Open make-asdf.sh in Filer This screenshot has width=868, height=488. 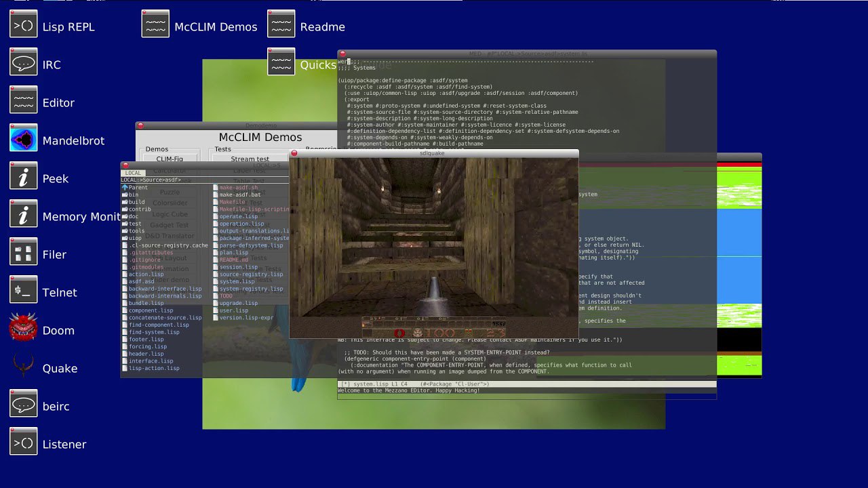click(235, 188)
